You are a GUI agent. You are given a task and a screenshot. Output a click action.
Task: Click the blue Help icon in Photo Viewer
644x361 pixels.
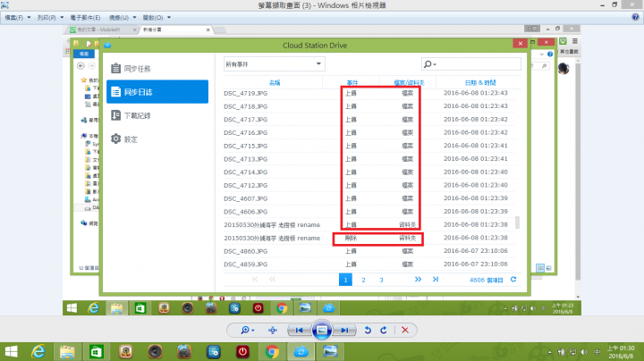[x=635, y=17]
